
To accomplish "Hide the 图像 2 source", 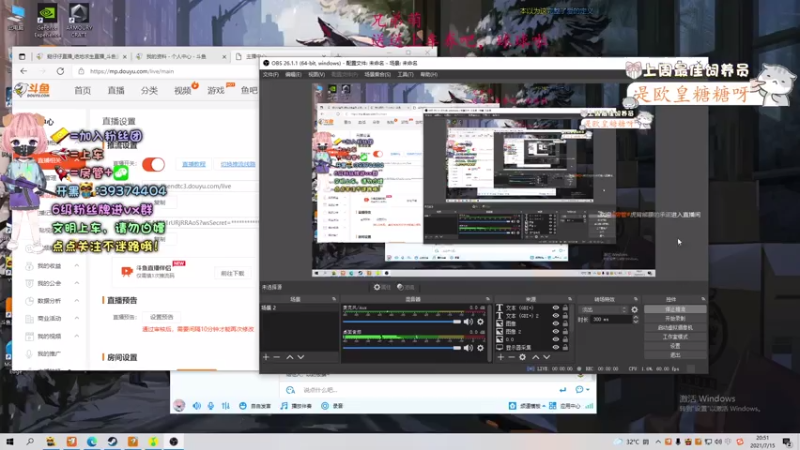I will (x=556, y=332).
